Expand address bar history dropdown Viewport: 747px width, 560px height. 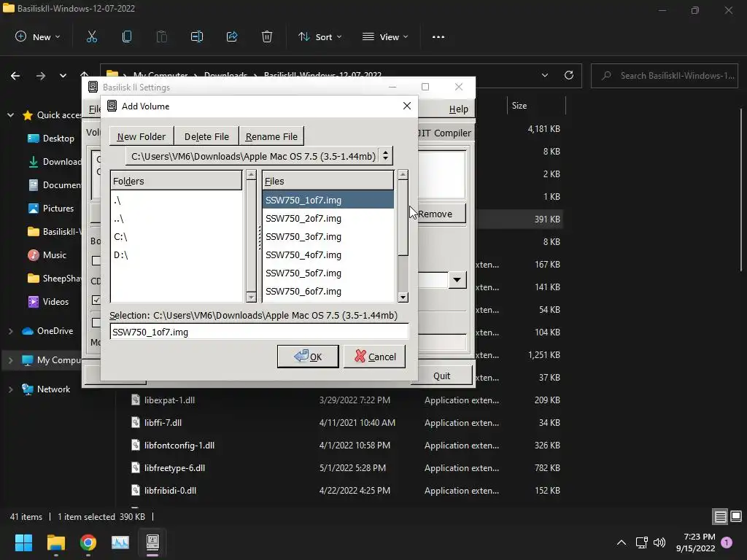pyautogui.click(x=544, y=75)
